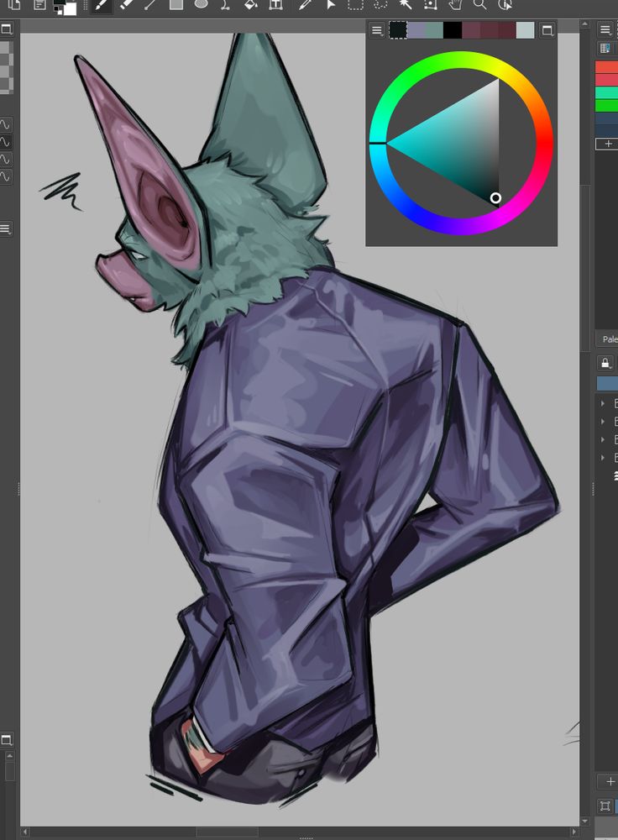Viewport: 618px width, 840px height.
Task: Select the lasso selection tool
Action: (380, 5)
